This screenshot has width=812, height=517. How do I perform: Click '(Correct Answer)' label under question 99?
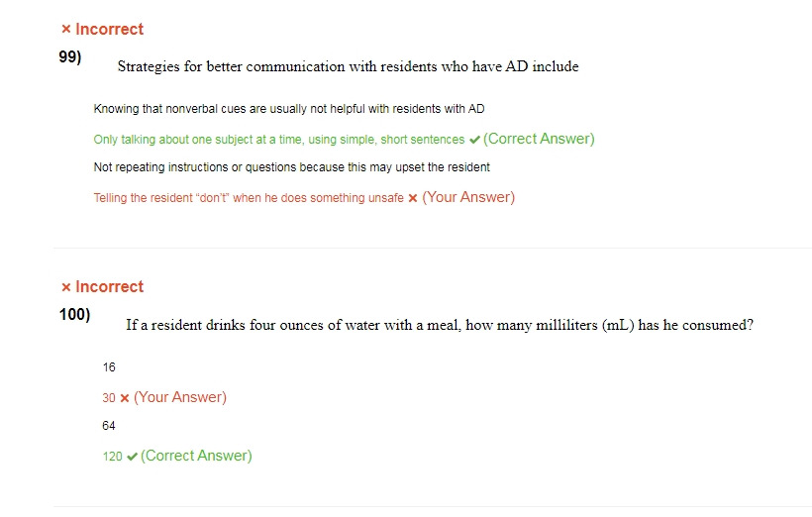(x=539, y=139)
